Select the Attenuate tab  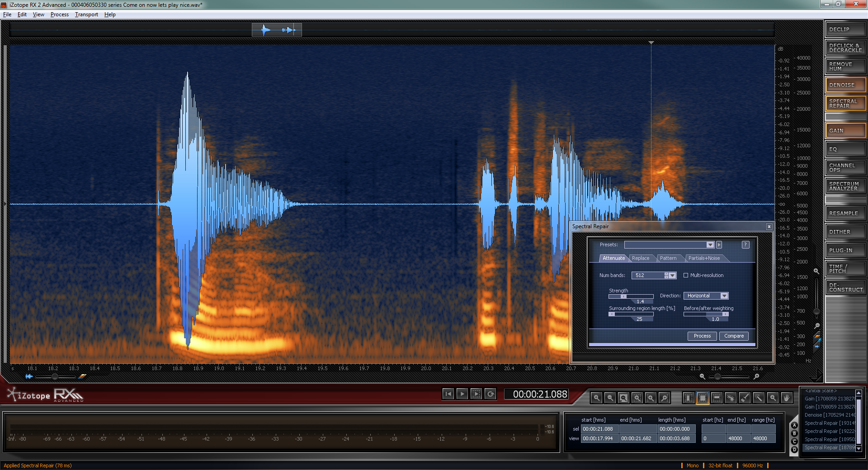tap(613, 258)
